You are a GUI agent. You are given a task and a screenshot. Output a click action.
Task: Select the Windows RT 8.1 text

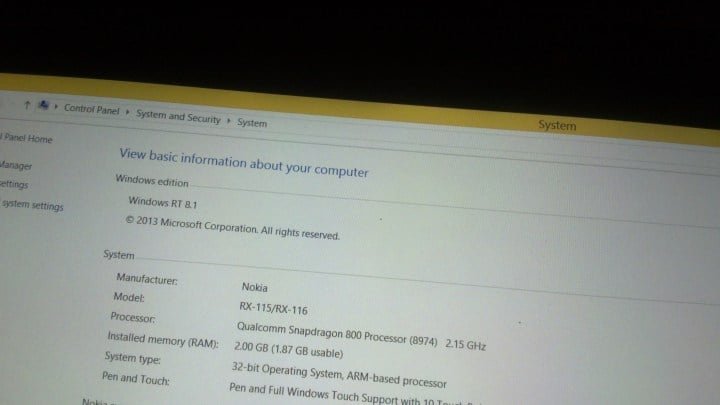163,202
